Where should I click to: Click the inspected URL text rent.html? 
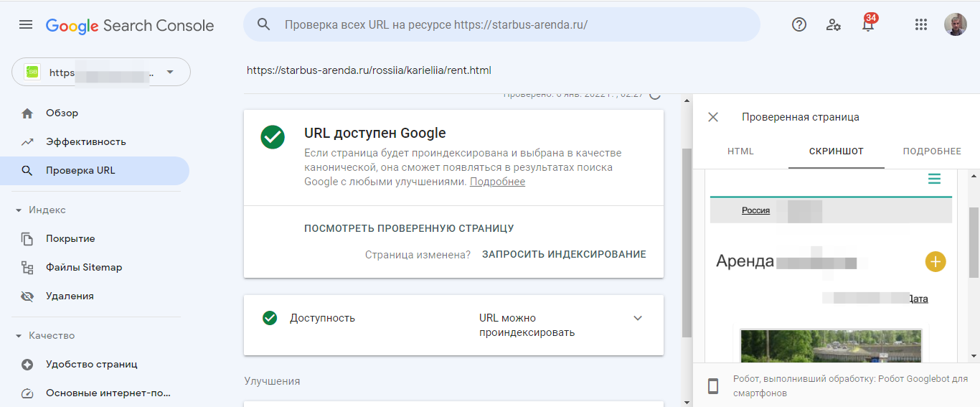(369, 70)
